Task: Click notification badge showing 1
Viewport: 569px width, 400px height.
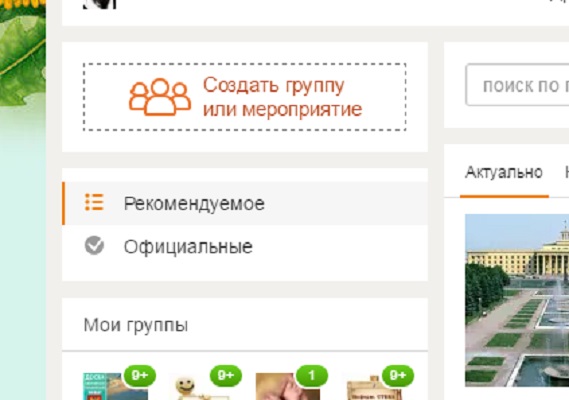Action: tap(312, 375)
